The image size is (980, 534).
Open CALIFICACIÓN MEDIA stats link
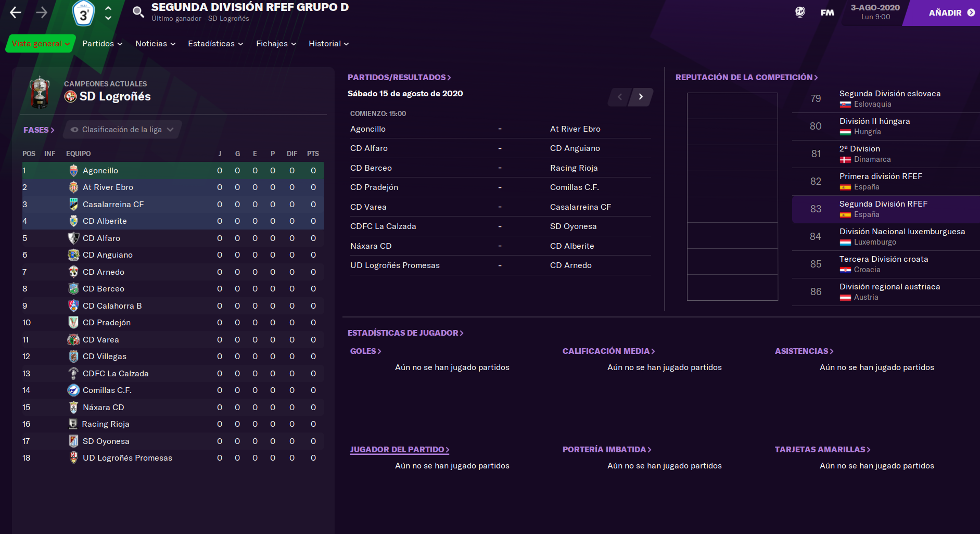(609, 351)
